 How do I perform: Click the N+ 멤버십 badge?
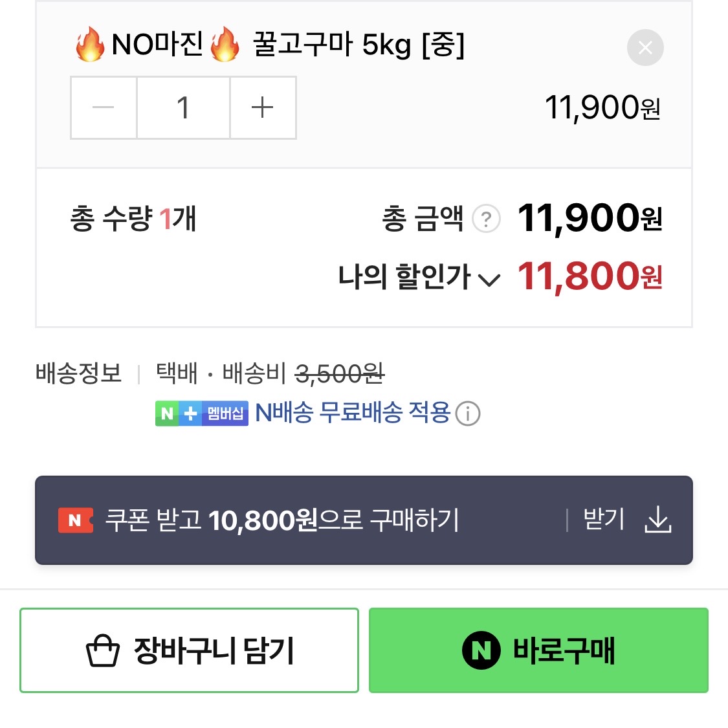202,414
